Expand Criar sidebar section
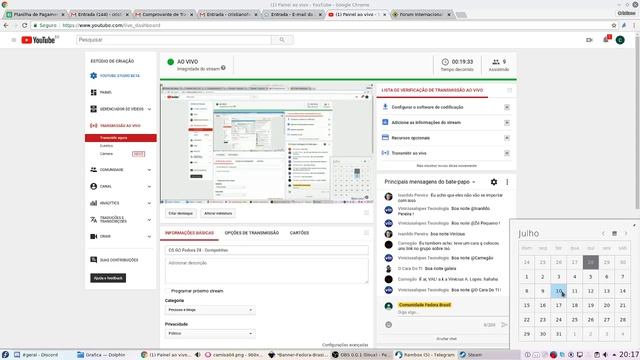The image size is (640, 360). [x=149, y=237]
